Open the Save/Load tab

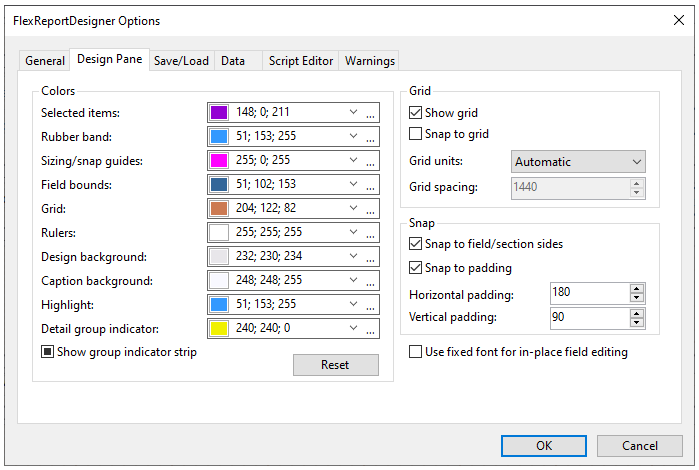click(181, 61)
